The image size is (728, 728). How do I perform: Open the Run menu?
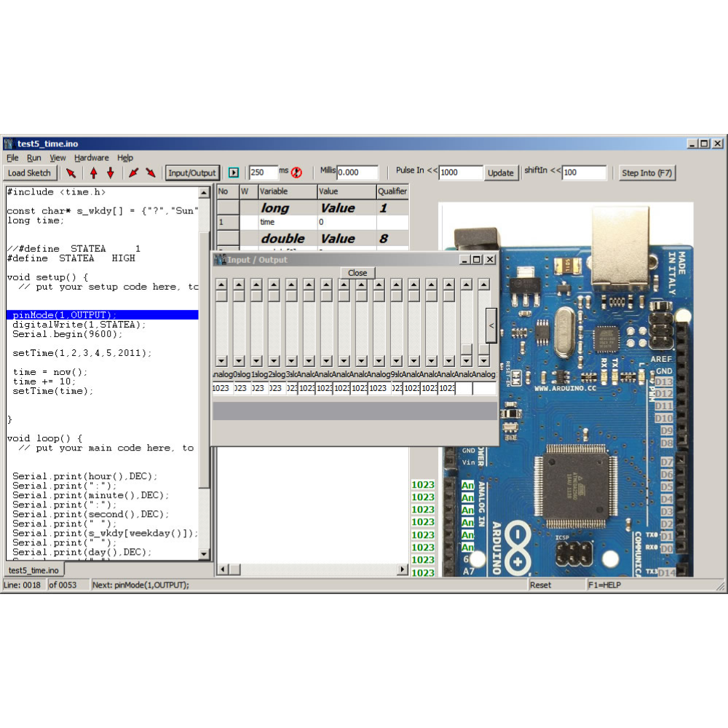34,158
